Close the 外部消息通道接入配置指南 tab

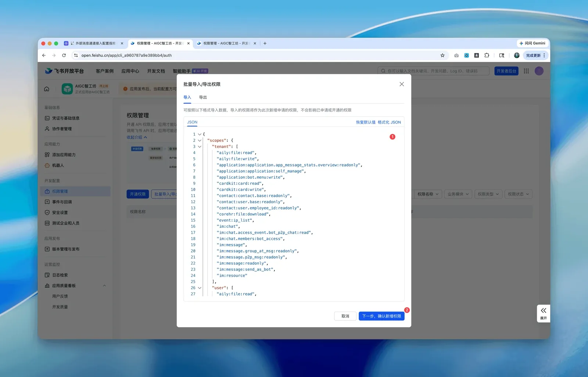tap(122, 43)
